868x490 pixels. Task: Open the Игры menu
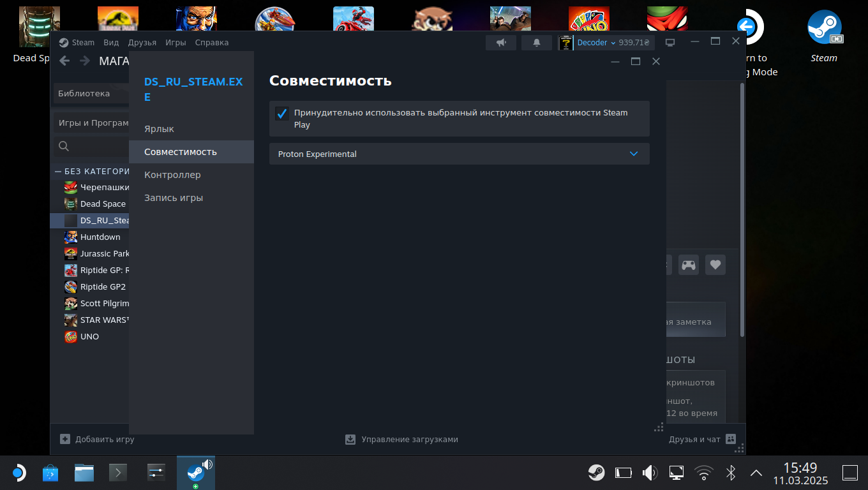click(176, 43)
